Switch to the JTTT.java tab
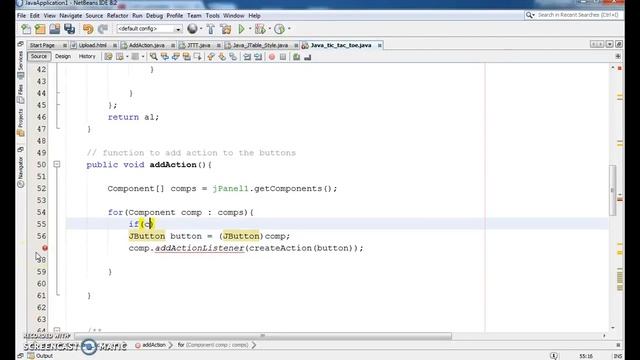 pyautogui.click(x=199, y=45)
